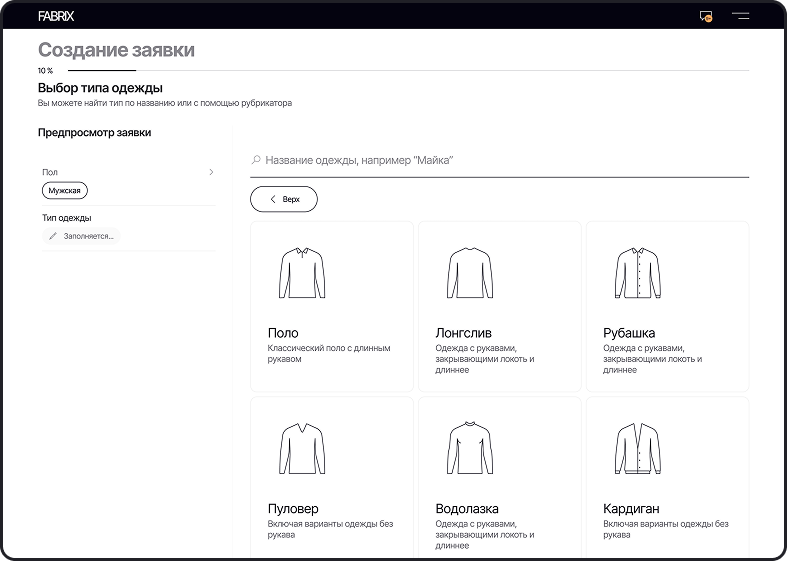Viewport: 787px width, 561px height.
Task: Click the Заполняется… status chip
Action: [81, 236]
